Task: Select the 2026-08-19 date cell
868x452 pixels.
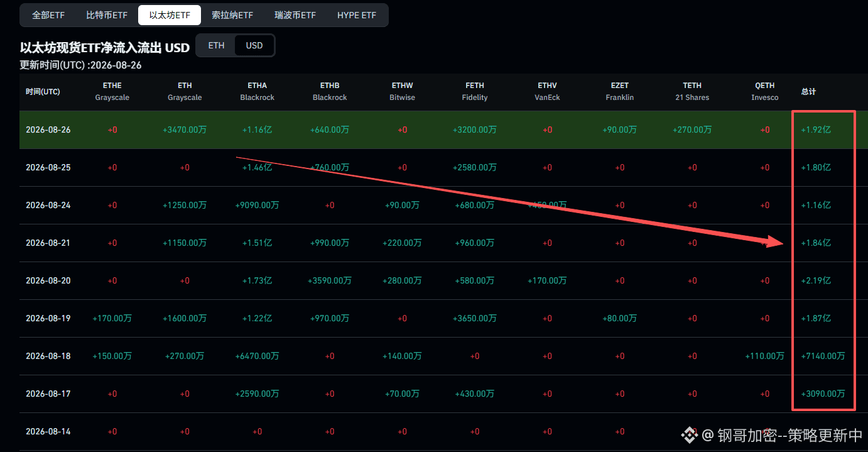Action: pos(48,318)
